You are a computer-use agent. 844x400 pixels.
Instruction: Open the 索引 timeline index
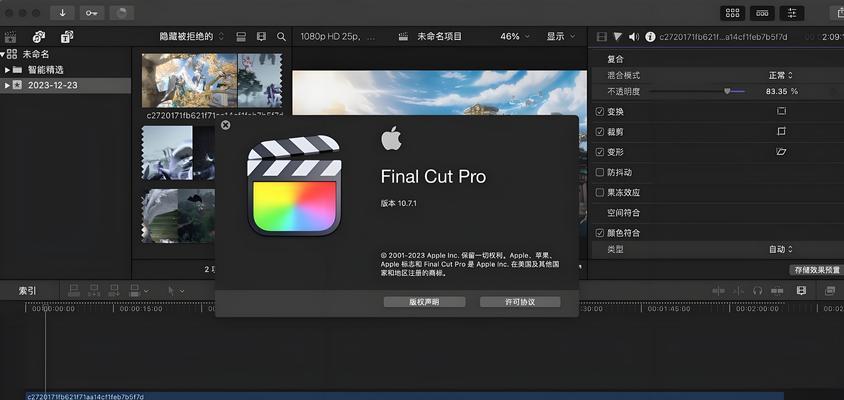point(27,291)
